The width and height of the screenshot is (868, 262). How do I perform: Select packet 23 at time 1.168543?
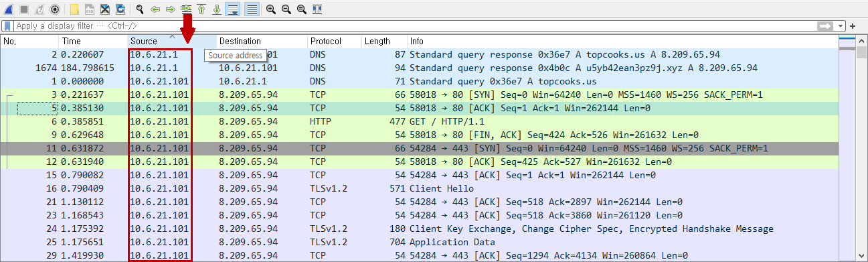point(419,215)
